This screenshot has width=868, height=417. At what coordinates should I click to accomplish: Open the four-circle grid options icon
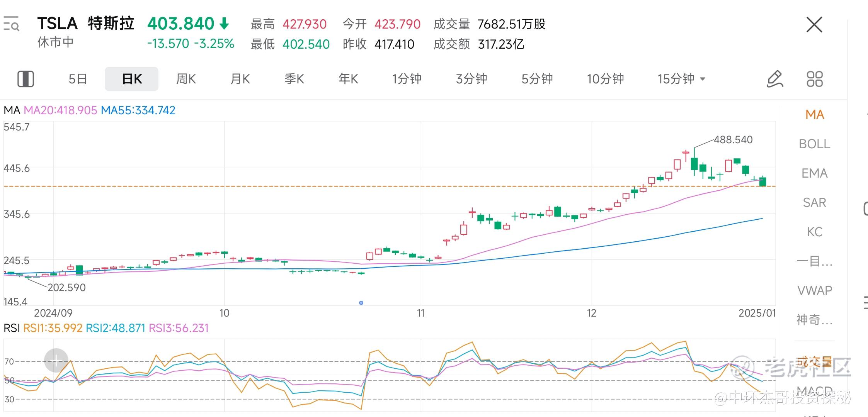click(x=815, y=79)
